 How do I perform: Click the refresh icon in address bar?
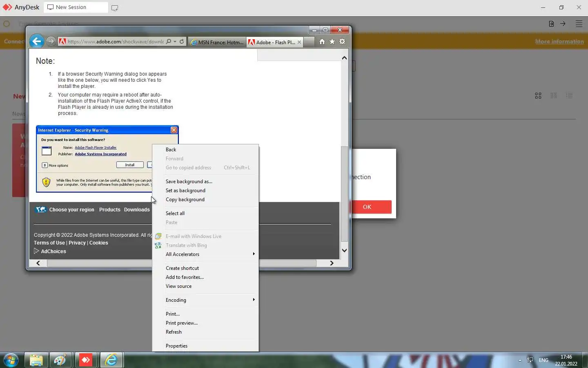tap(182, 42)
